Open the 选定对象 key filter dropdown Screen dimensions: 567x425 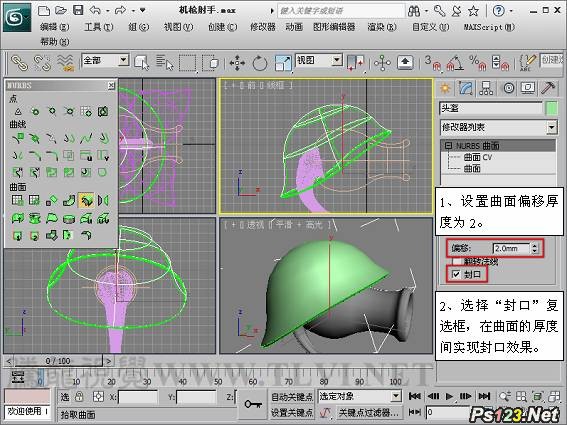point(359,396)
